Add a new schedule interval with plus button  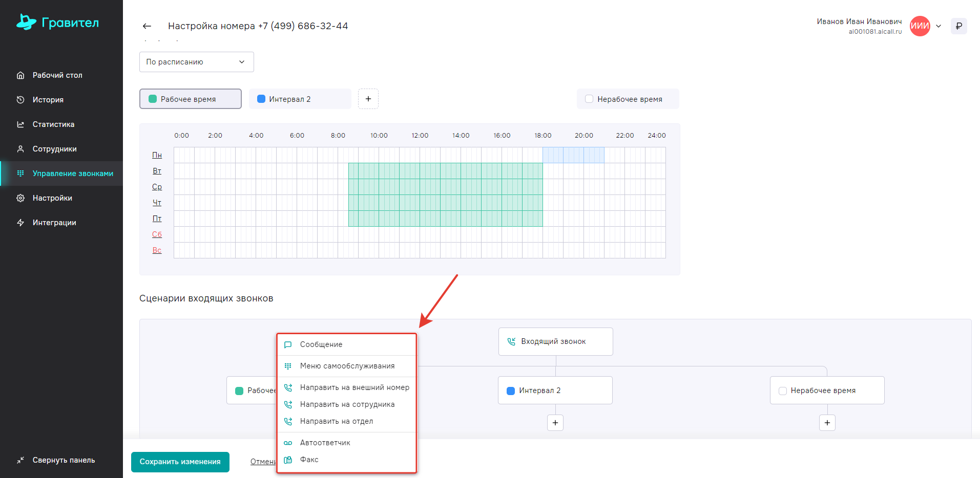368,99
